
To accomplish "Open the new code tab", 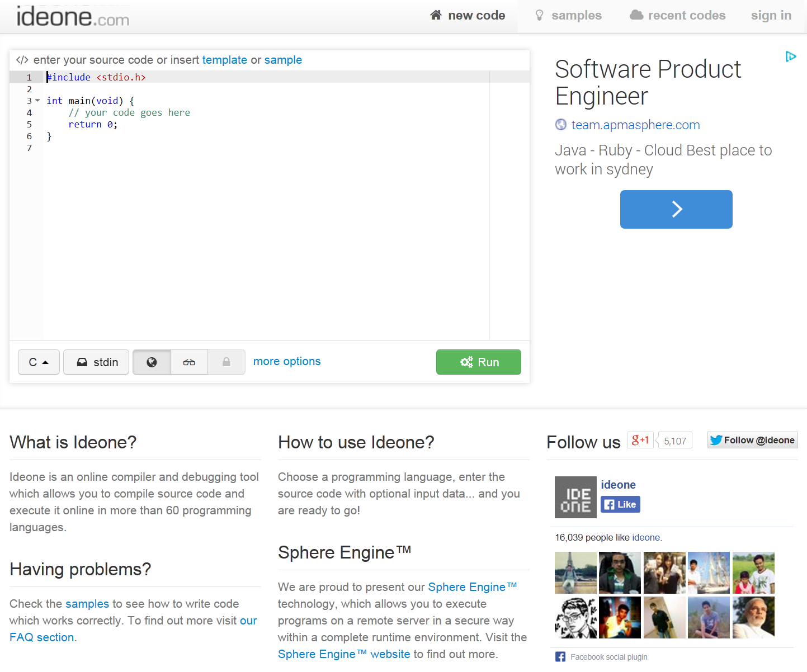I will tap(468, 16).
